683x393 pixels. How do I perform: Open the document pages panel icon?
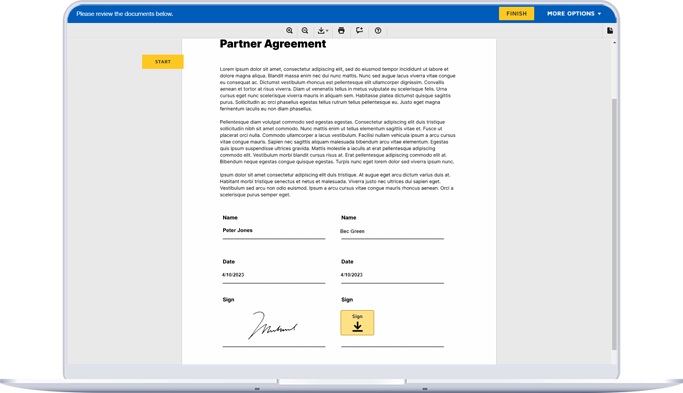click(x=610, y=30)
